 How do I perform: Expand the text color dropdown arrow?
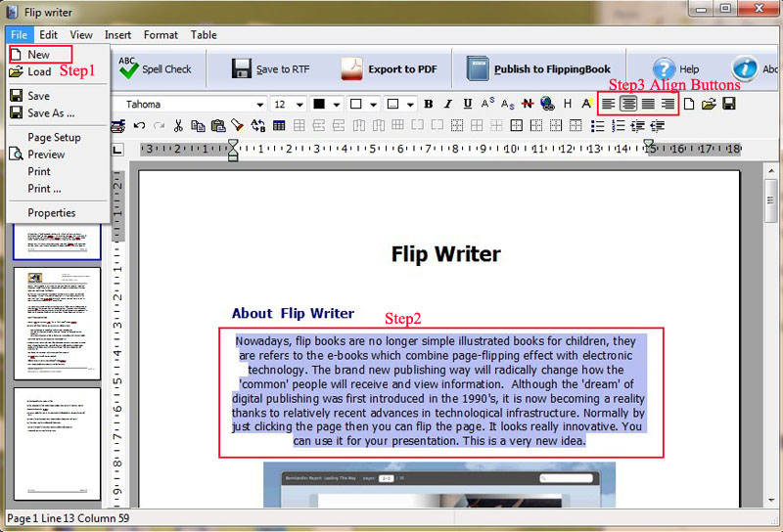337,105
